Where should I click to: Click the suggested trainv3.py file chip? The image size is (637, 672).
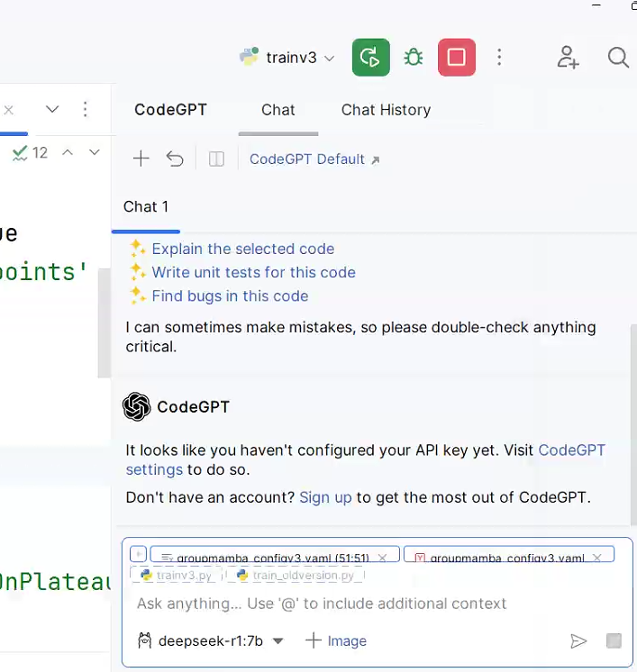click(177, 575)
